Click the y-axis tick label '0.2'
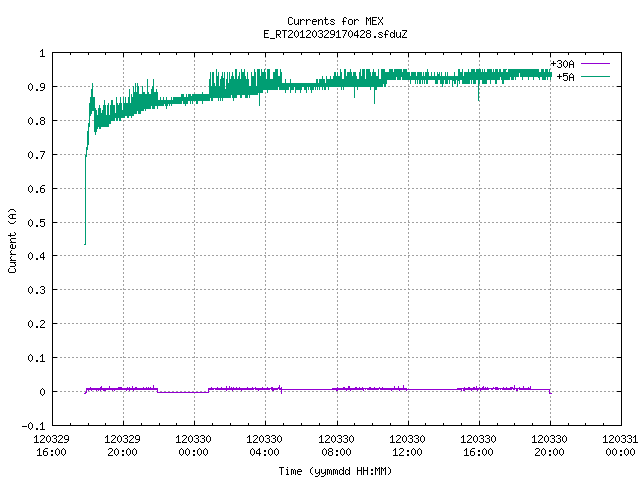Viewport: 640px width, 480px height. [36, 324]
